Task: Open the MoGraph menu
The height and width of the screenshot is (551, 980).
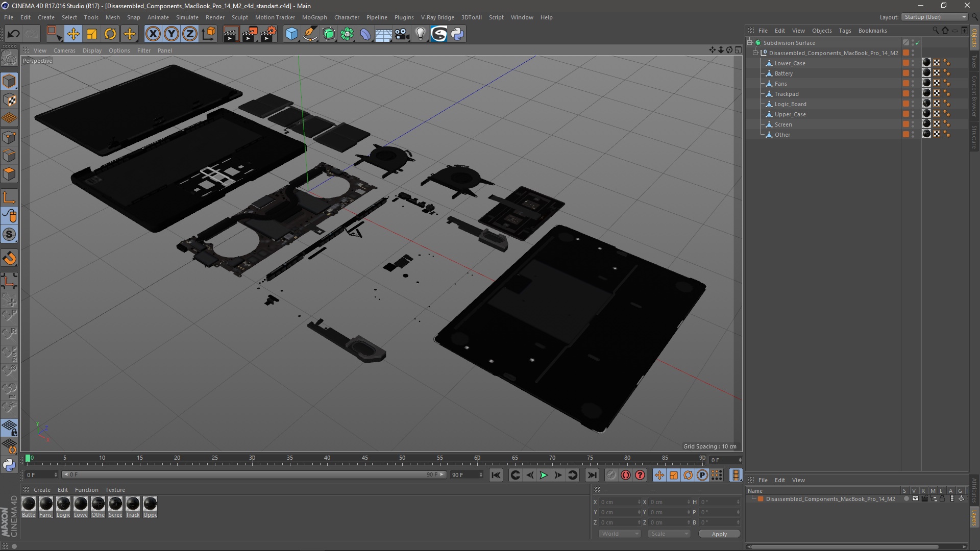Action: (x=314, y=17)
